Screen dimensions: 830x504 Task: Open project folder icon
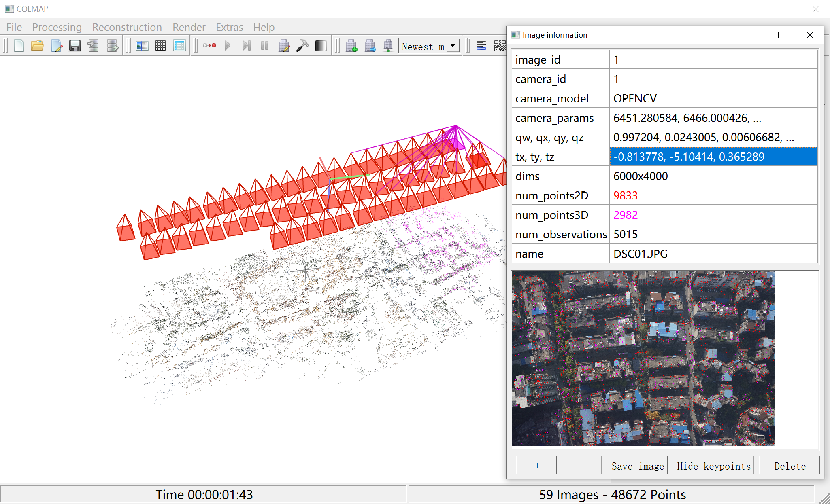click(x=37, y=46)
